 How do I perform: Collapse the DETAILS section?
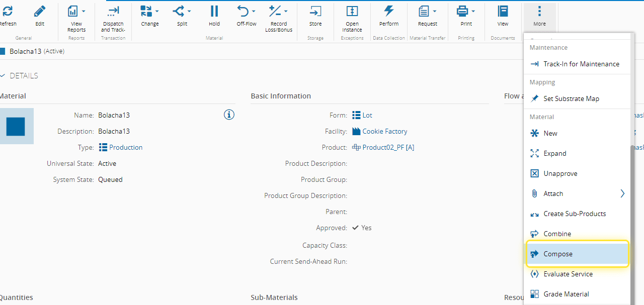3,76
